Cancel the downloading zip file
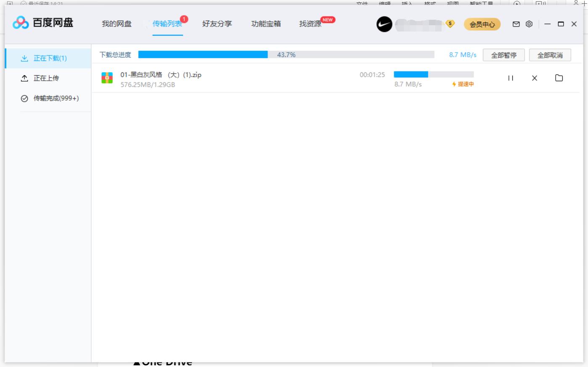Screen dimensions: 588x367 (534, 78)
